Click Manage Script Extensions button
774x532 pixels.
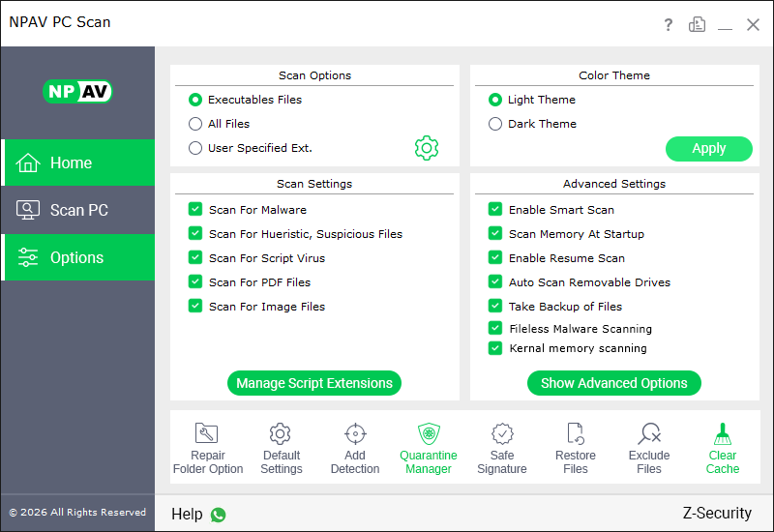(x=314, y=383)
